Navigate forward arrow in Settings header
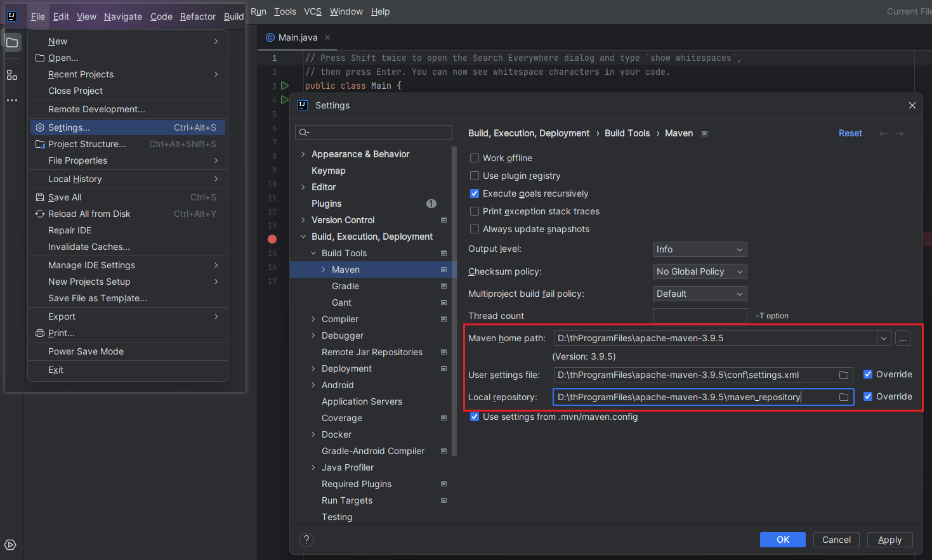The height and width of the screenshot is (560, 932). click(900, 133)
